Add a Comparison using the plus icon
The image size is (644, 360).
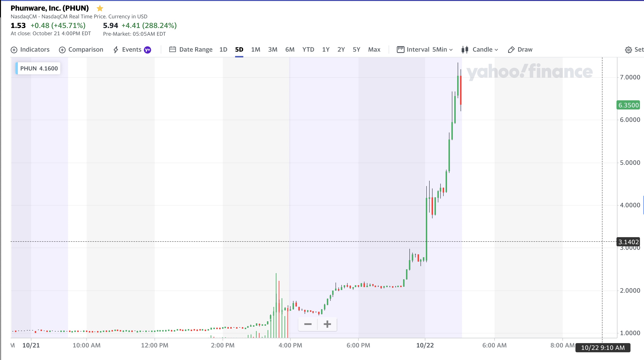coord(62,50)
